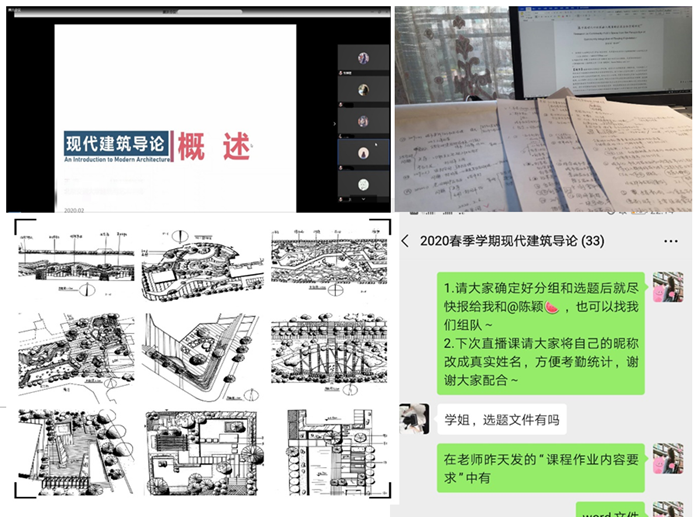Open the three-dots chat options menu
This screenshot has height=517, width=700.
click(x=671, y=241)
